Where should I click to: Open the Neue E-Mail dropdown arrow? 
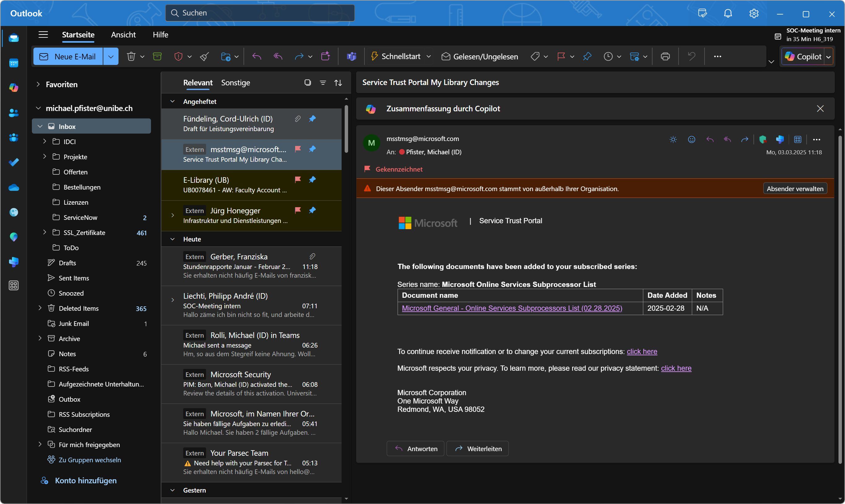coord(111,56)
